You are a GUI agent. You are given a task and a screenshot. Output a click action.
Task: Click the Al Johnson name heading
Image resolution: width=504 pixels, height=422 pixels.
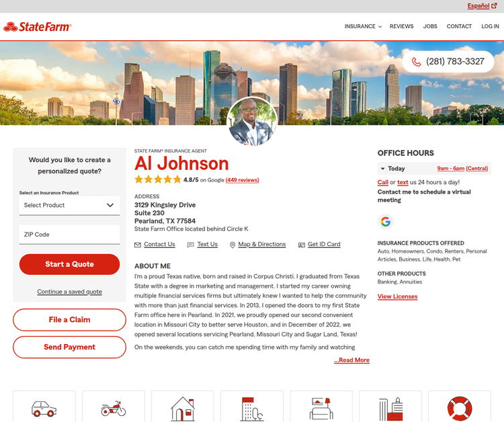tap(181, 163)
